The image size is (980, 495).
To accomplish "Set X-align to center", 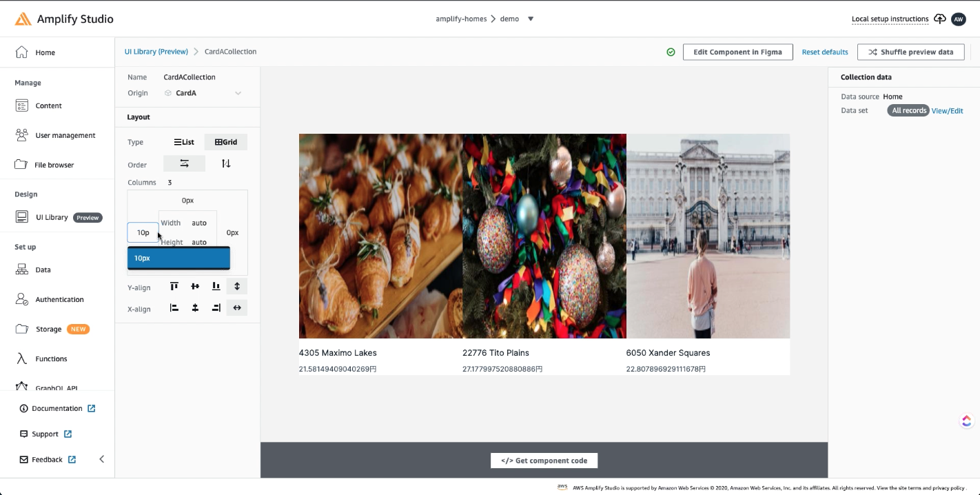I will click(x=195, y=307).
